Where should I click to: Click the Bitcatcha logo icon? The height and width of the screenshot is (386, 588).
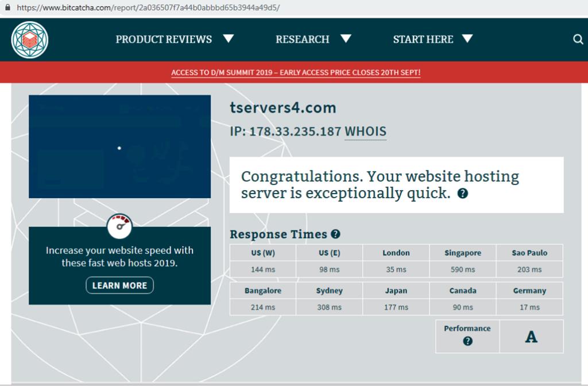tap(30, 40)
